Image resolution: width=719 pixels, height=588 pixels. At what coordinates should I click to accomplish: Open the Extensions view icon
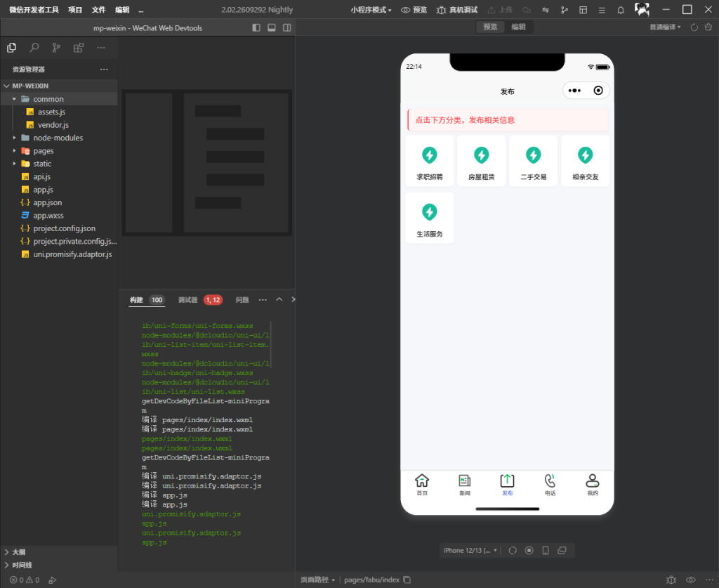79,48
